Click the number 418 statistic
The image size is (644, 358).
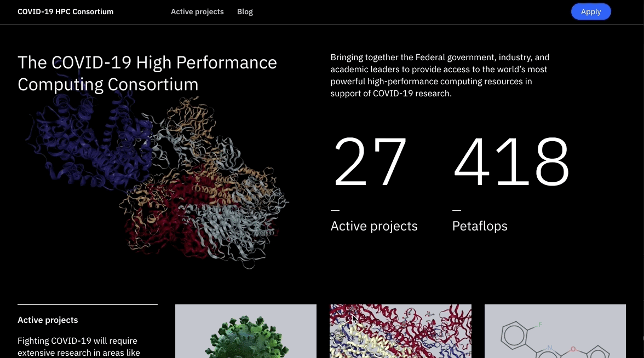click(x=511, y=161)
